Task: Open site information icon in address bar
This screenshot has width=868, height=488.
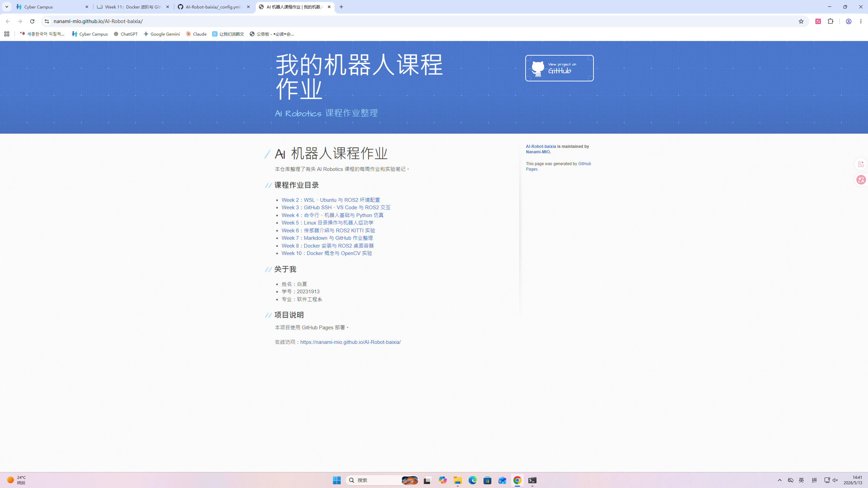Action: (47, 21)
